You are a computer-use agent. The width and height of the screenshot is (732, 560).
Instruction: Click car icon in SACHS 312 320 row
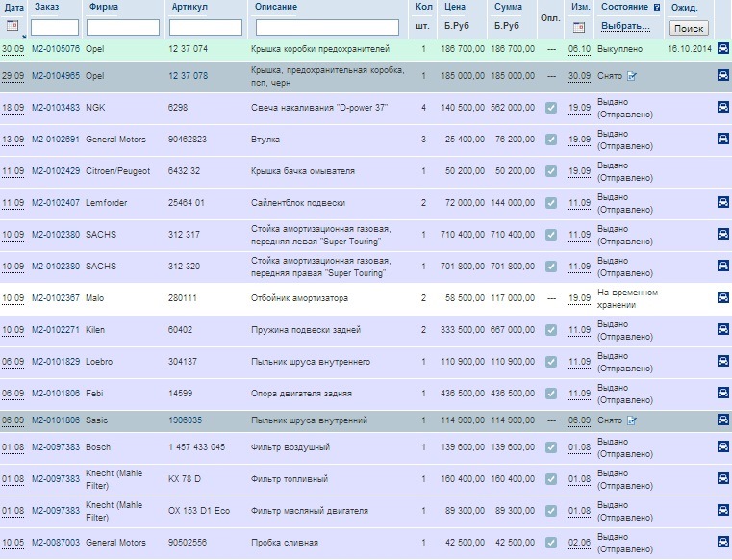(722, 267)
